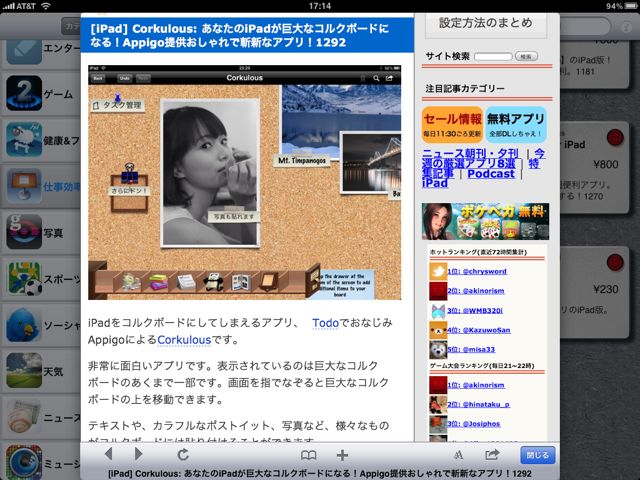Image resolution: width=640 pixels, height=480 pixels.
Task: Open ranking link 2位: @akinorism in hot ranking
Action: 476,291
